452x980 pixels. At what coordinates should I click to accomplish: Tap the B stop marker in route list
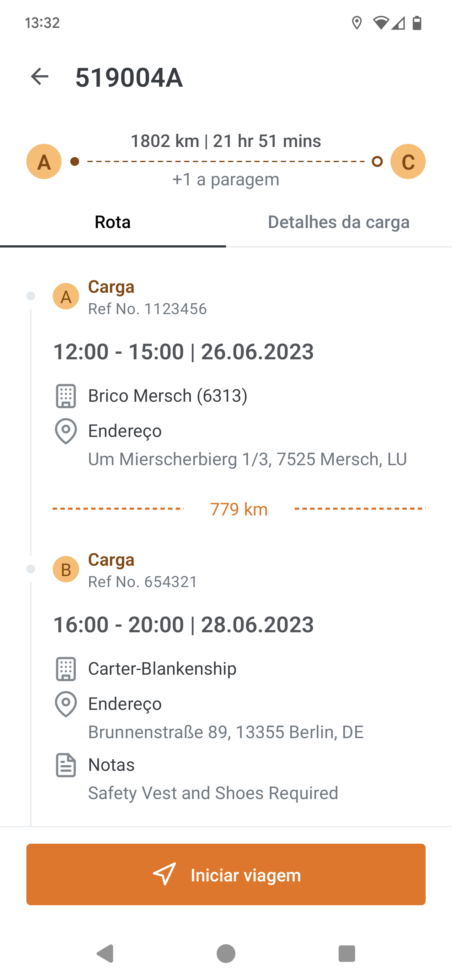pos(66,569)
